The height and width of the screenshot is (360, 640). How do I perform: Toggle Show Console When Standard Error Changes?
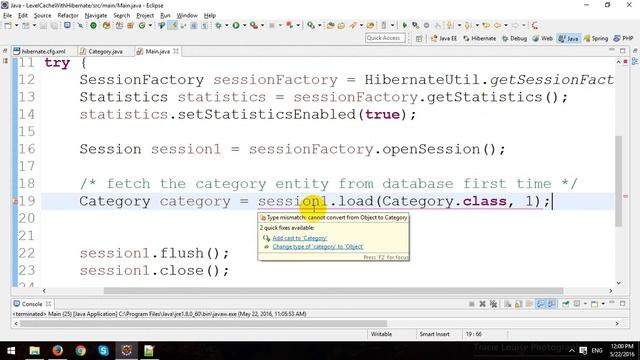pos(551,304)
